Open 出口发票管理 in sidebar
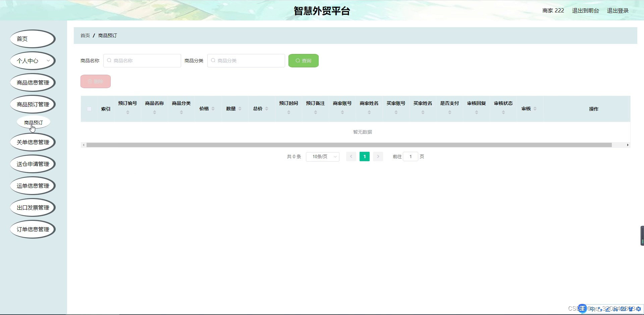This screenshot has height=315, width=644. pos(33,207)
